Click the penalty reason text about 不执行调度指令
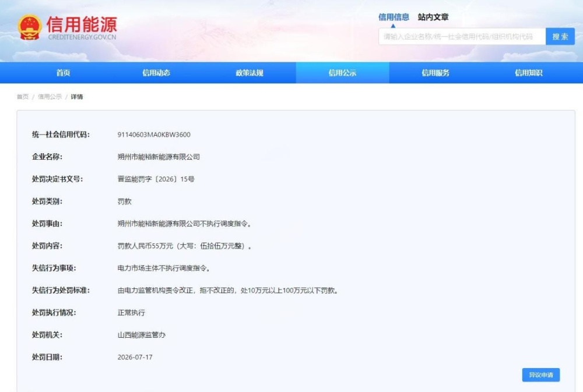The width and height of the screenshot is (583, 392). point(184,224)
